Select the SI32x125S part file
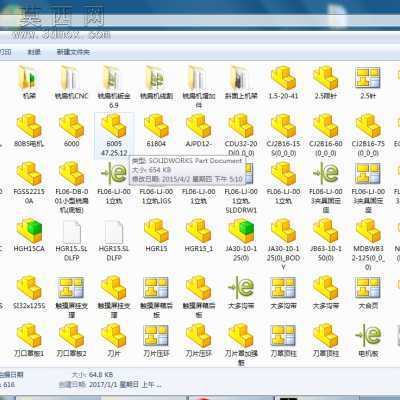The height and width of the screenshot is (400, 400). [29, 292]
